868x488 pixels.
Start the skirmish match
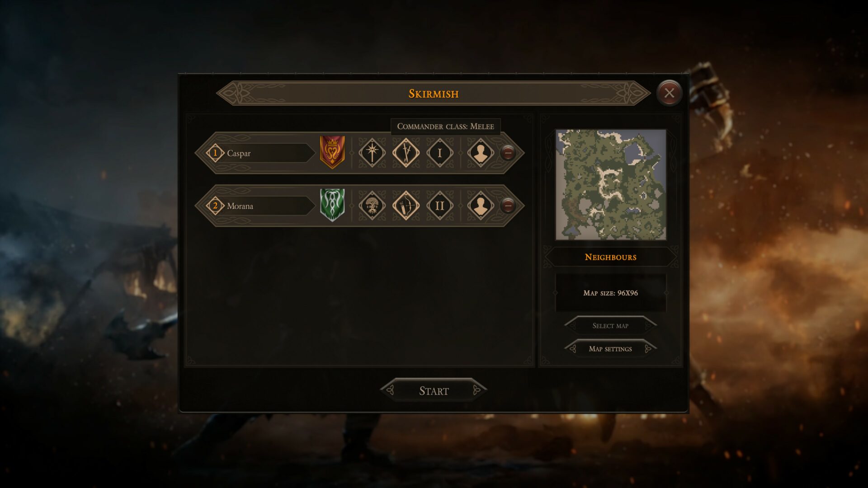click(x=434, y=390)
